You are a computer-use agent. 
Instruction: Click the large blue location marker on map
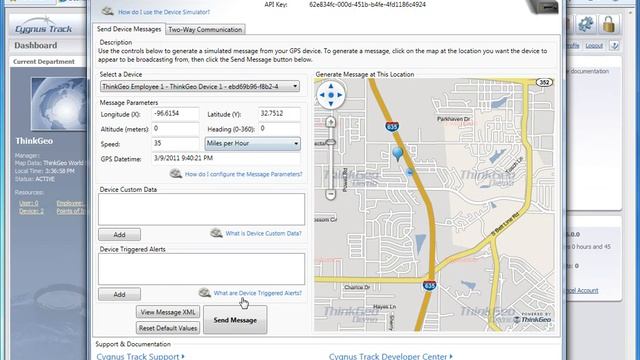397,154
